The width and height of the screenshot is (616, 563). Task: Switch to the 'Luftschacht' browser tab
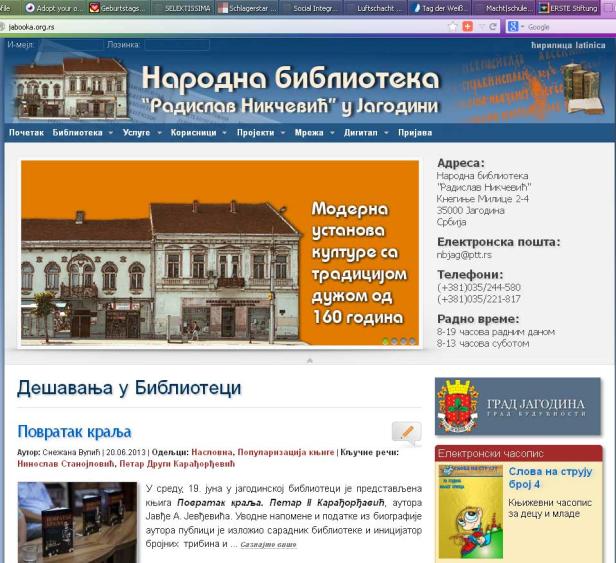(x=376, y=8)
